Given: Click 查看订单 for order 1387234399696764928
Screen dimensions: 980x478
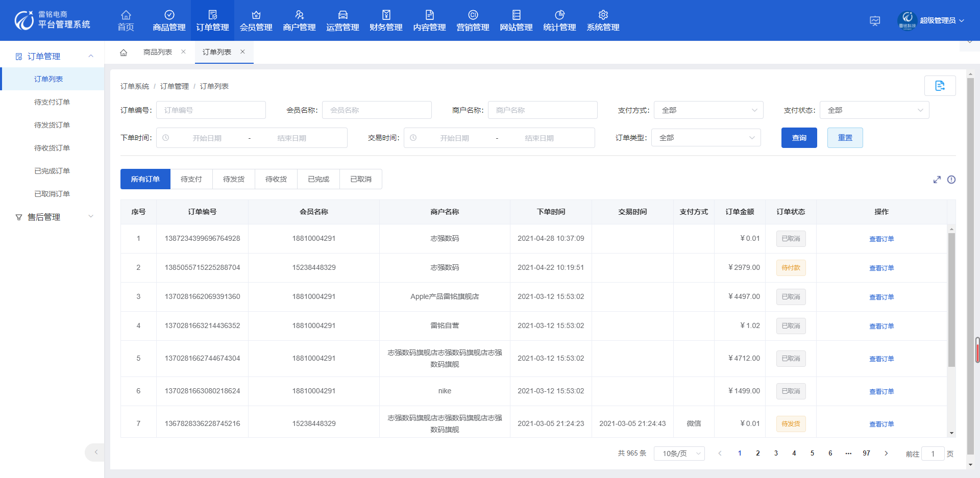Looking at the screenshot, I should [881, 239].
